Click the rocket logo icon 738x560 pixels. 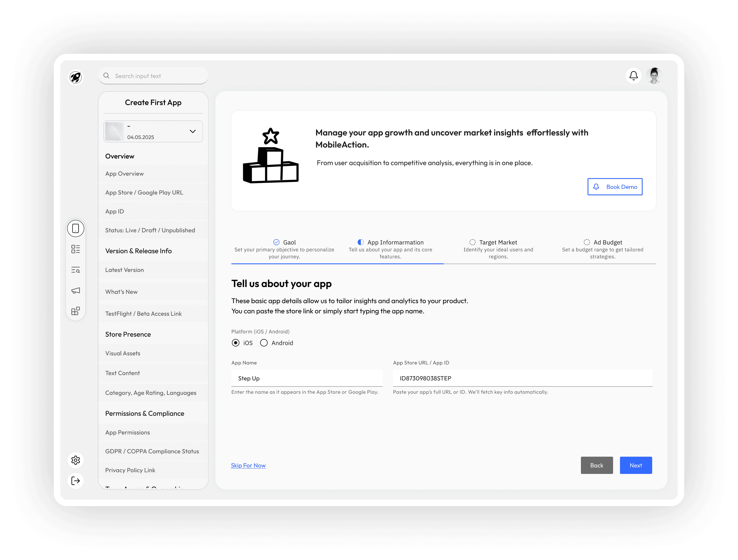[76, 78]
